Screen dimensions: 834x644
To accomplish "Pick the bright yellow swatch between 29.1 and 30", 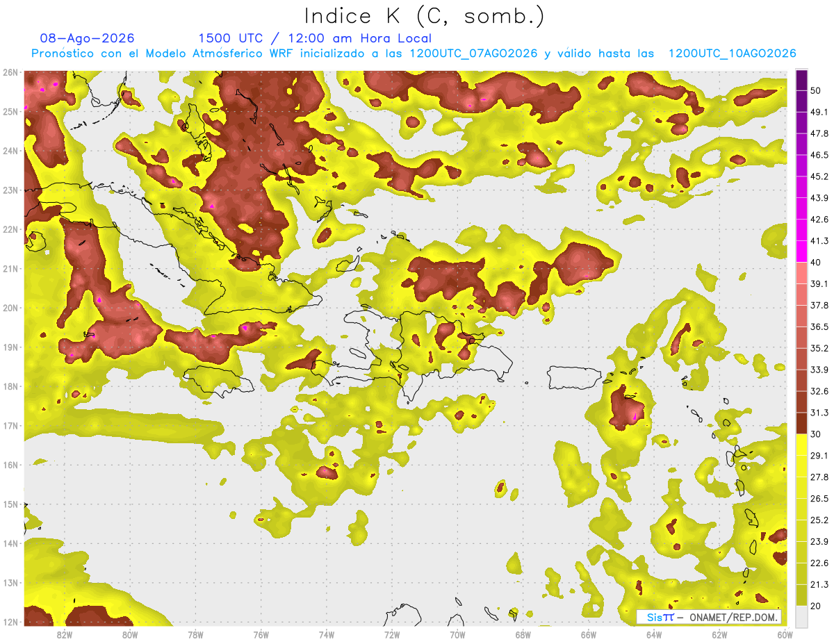I will pyautogui.click(x=801, y=445).
